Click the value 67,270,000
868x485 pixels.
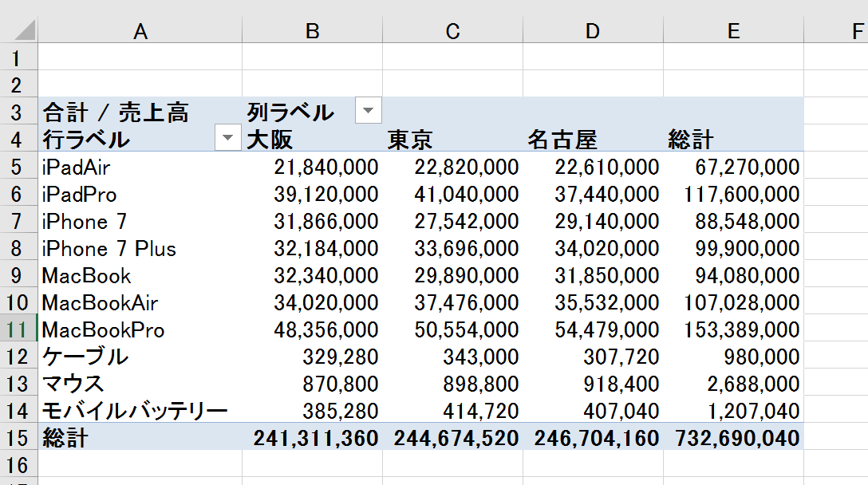748,168
